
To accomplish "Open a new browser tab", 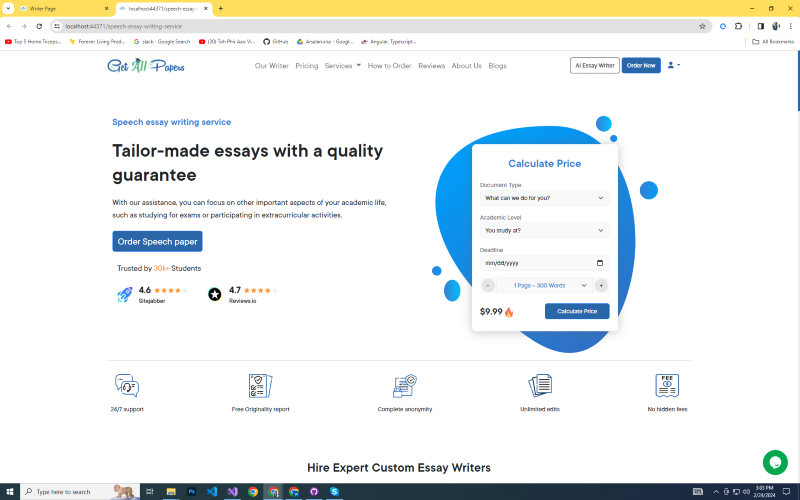I will pos(220,8).
